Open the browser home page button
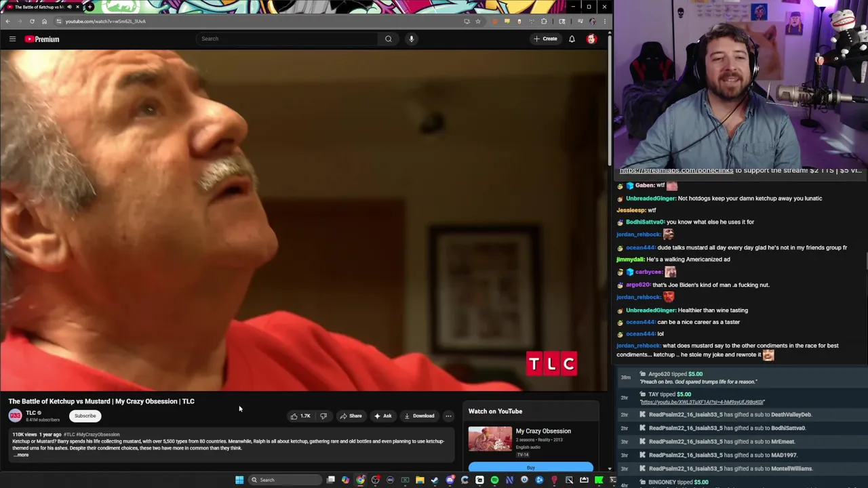This screenshot has height=488, width=868. click(44, 21)
